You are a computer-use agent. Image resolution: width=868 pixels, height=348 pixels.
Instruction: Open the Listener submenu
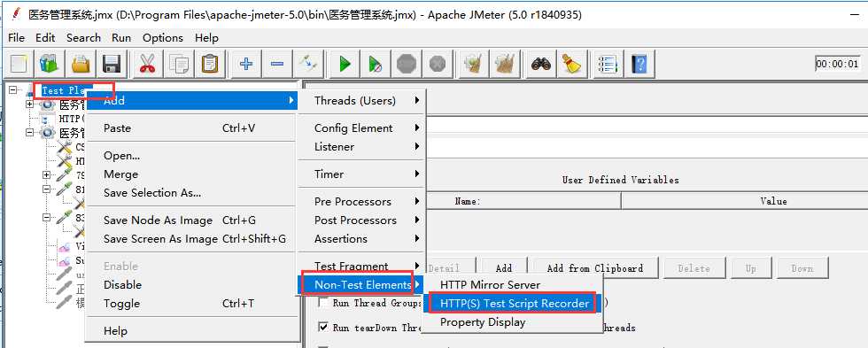click(361, 147)
